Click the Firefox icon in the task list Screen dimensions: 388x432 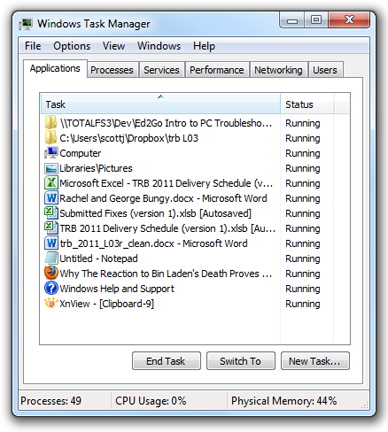[51, 273]
